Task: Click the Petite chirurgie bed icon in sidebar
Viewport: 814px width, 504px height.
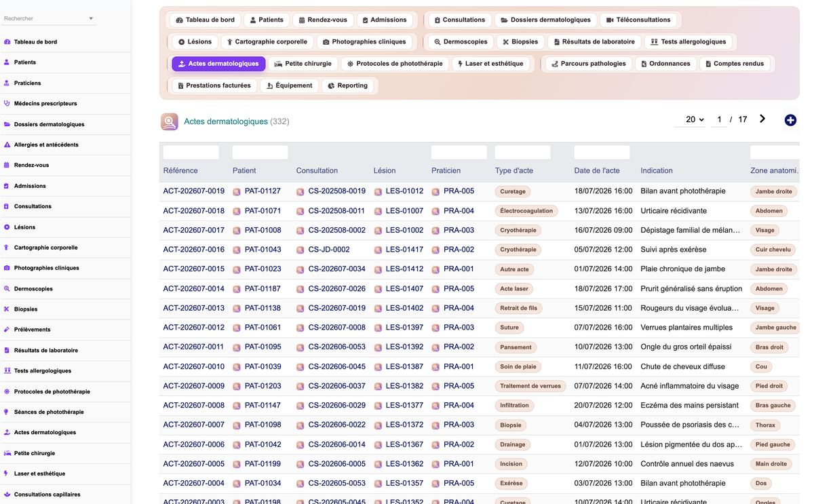Action: 7,453
